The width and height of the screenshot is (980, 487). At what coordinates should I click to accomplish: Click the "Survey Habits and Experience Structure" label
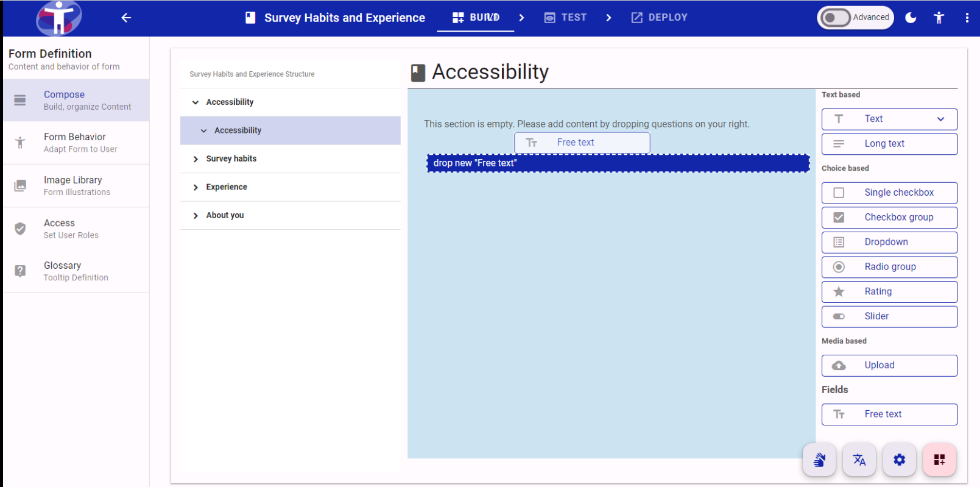click(252, 74)
